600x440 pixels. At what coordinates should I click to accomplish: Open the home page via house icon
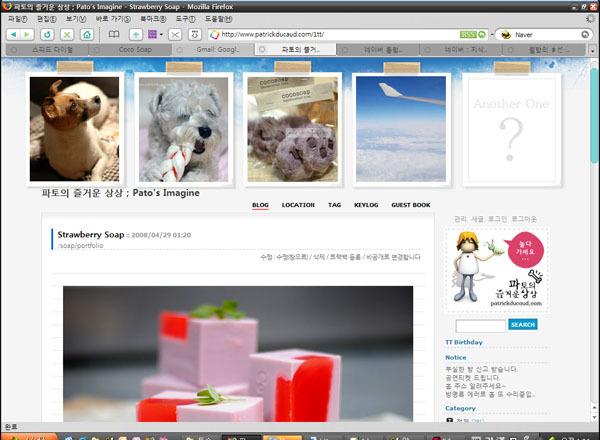tap(87, 34)
